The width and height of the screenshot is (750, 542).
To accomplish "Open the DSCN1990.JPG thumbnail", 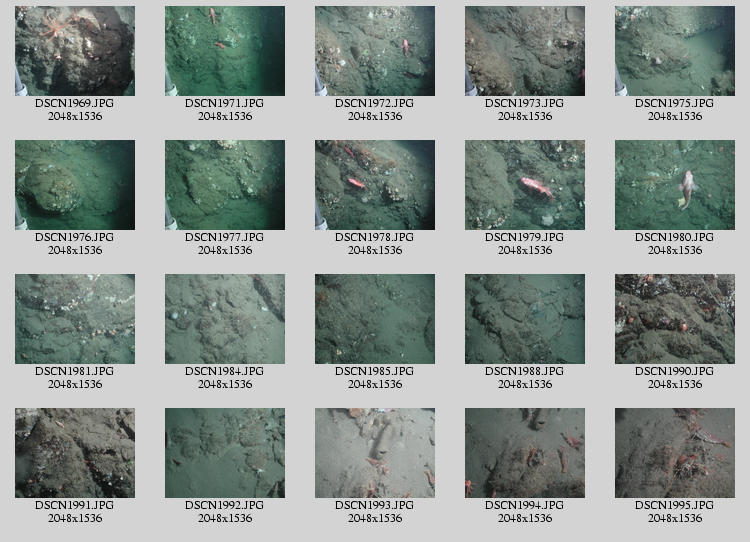I will [675, 319].
